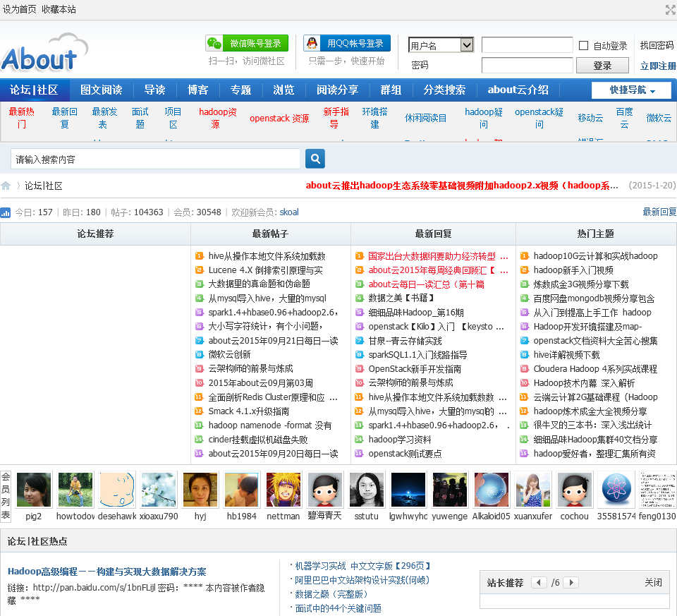This screenshot has width=677, height=616.
Task: Tick the 自动登录 checkbox
Action: 583,45
